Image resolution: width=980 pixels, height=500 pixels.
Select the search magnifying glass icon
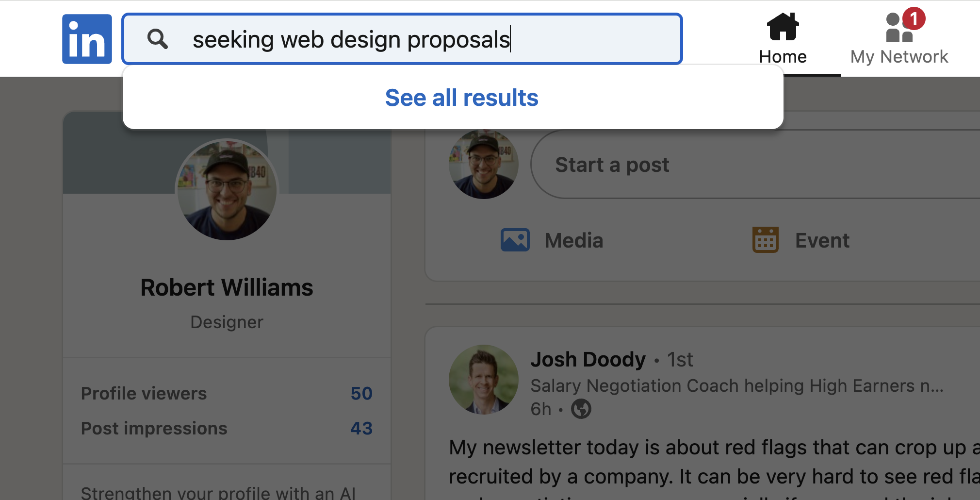tap(158, 39)
